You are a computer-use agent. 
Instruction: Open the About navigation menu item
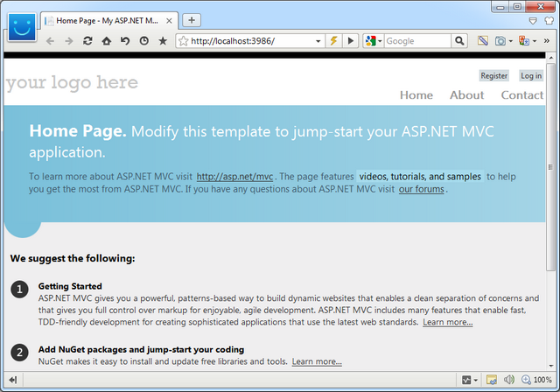466,95
